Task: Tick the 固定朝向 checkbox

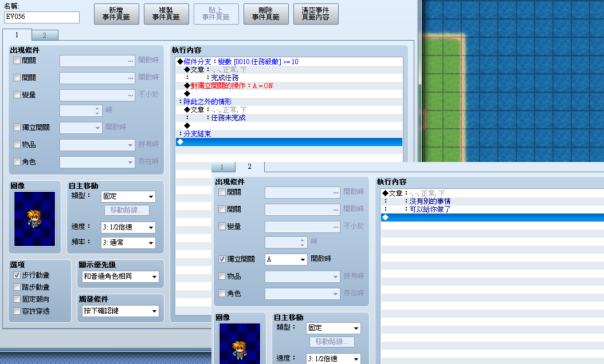Action: point(17,299)
